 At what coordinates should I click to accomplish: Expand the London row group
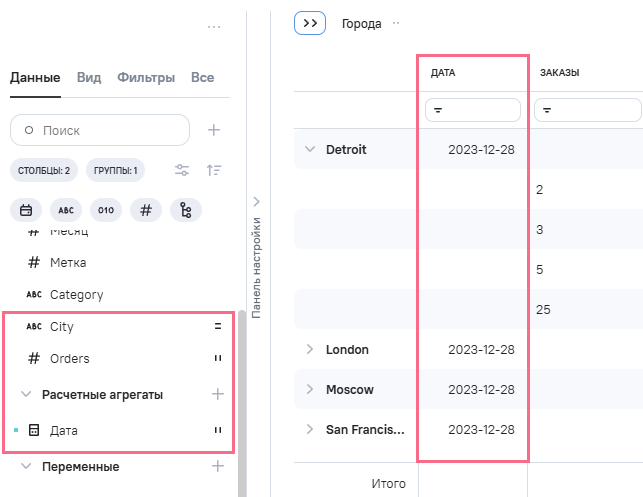coord(309,349)
